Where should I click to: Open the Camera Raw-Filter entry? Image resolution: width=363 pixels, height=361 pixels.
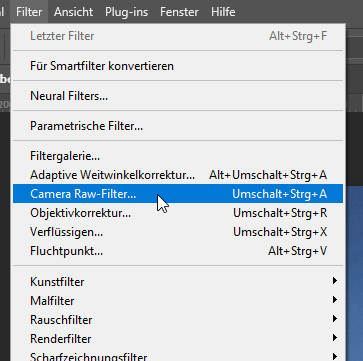tap(178, 194)
